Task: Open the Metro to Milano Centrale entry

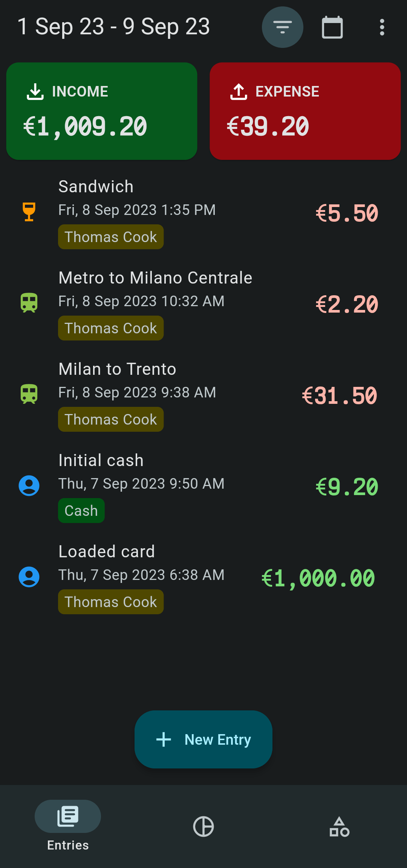Action: (x=155, y=278)
